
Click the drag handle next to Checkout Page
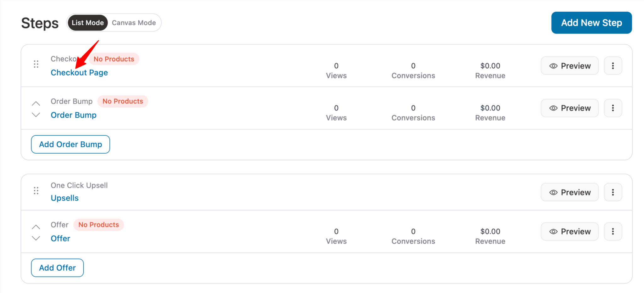[x=36, y=64]
